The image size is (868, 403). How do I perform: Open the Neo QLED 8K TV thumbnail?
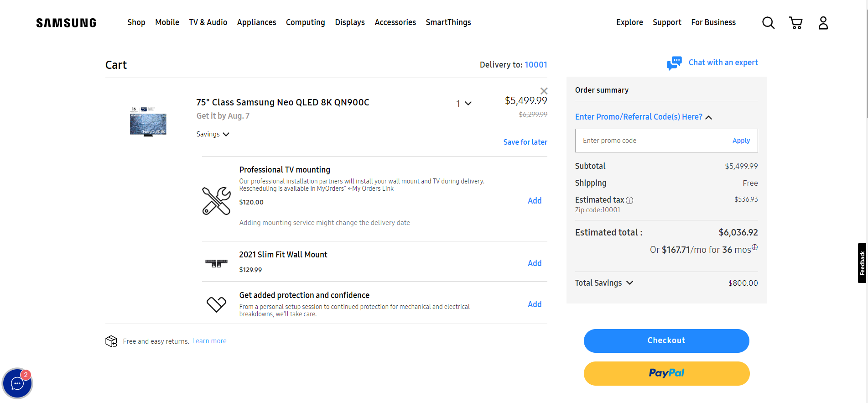coord(148,121)
